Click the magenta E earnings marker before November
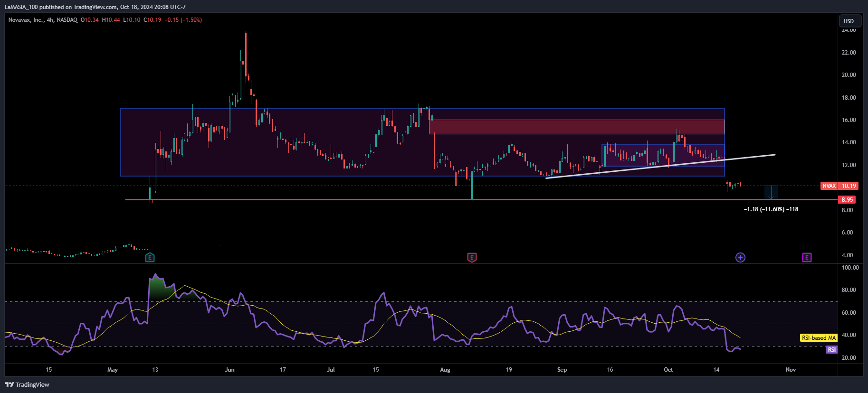 click(807, 258)
